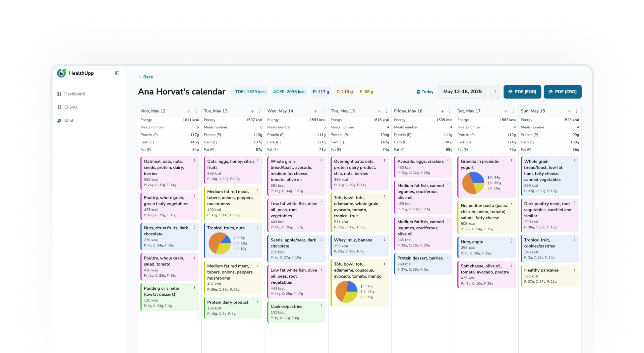Viewport: 644px width, 353px height.
Task: Open options for Healthy pancakes meal
Action: [575, 270]
